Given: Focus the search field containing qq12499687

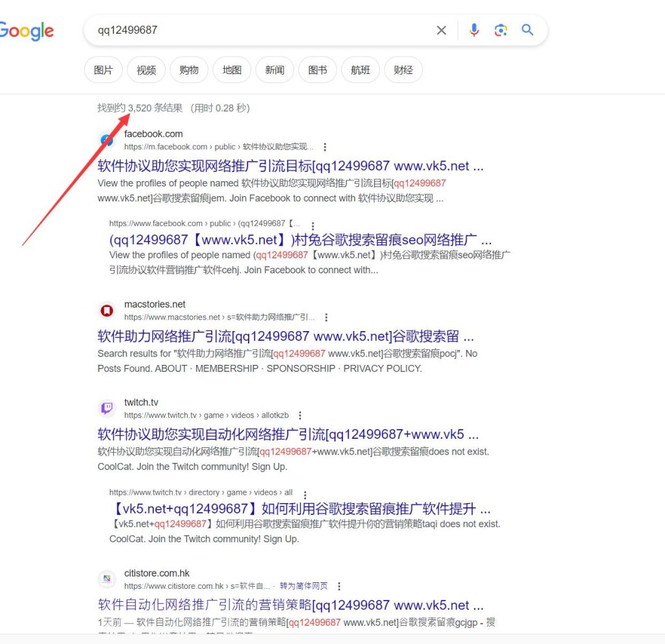Looking at the screenshot, I should [x=260, y=31].
